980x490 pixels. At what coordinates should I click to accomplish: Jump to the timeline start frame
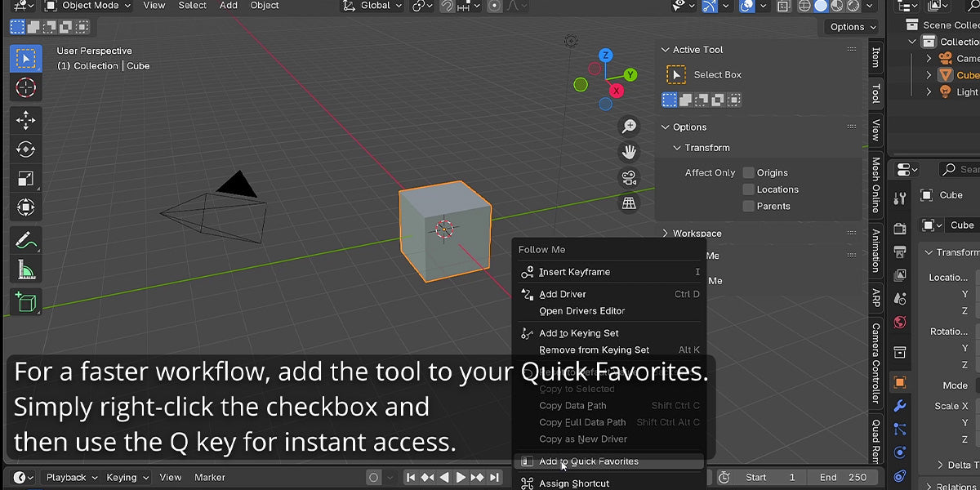pyautogui.click(x=411, y=477)
